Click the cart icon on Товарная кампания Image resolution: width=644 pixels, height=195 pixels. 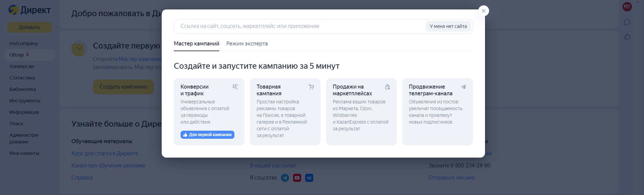click(311, 87)
